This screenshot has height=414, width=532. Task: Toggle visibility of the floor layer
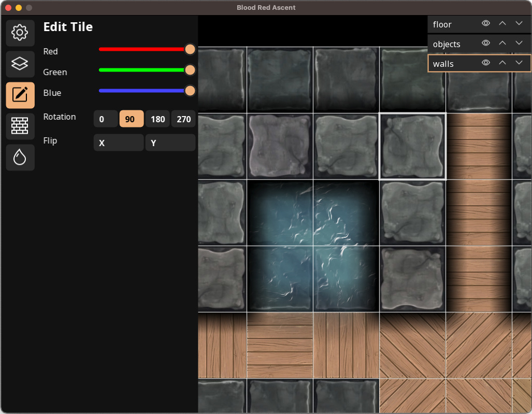(486, 24)
